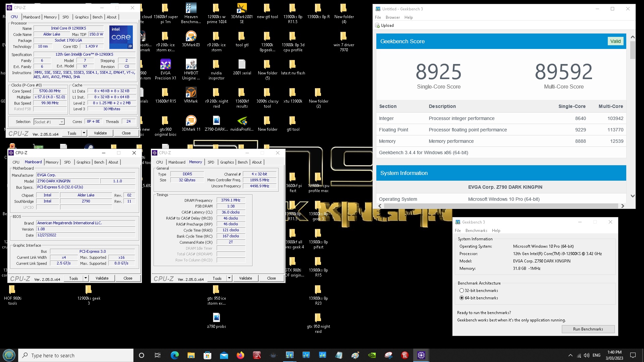
Task: Open the NVIDIA icon in the taskbar
Action: (372, 355)
